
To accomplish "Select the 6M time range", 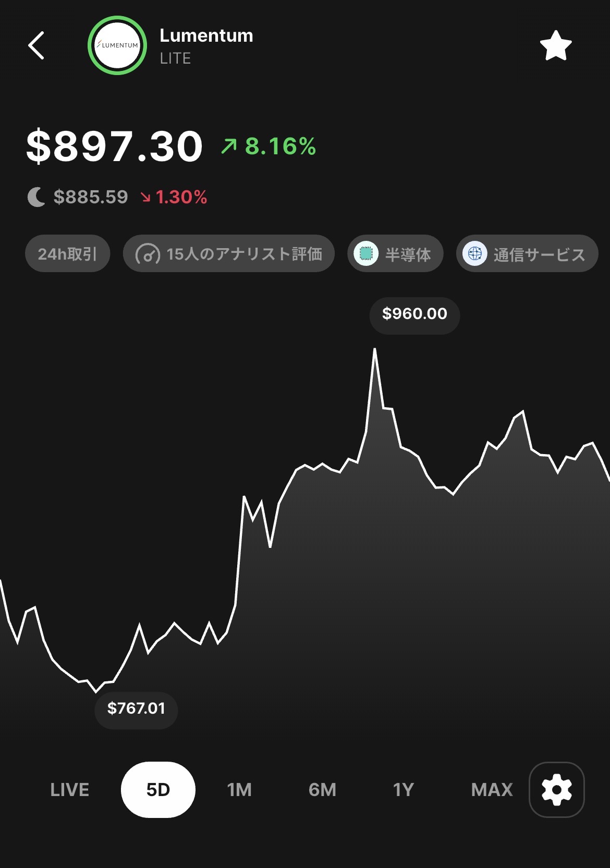I will (322, 790).
